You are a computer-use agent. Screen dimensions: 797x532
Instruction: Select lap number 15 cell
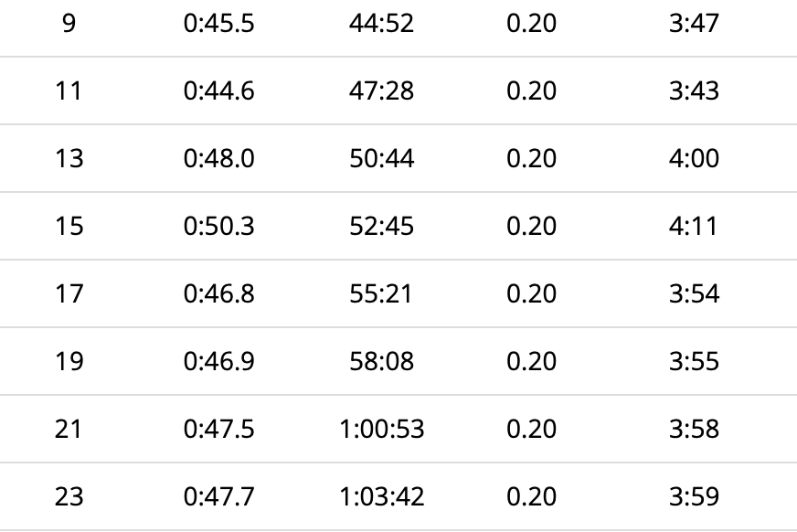69,226
